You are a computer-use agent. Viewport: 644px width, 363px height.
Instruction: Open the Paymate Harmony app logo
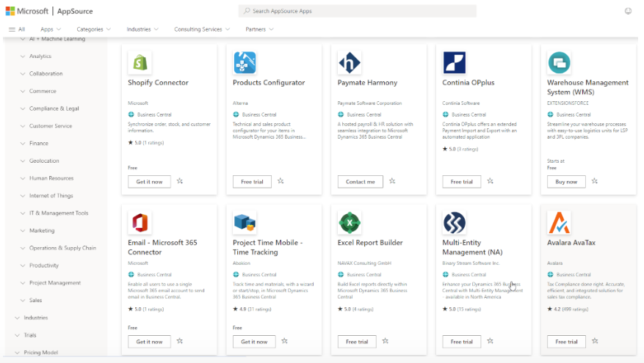(350, 62)
